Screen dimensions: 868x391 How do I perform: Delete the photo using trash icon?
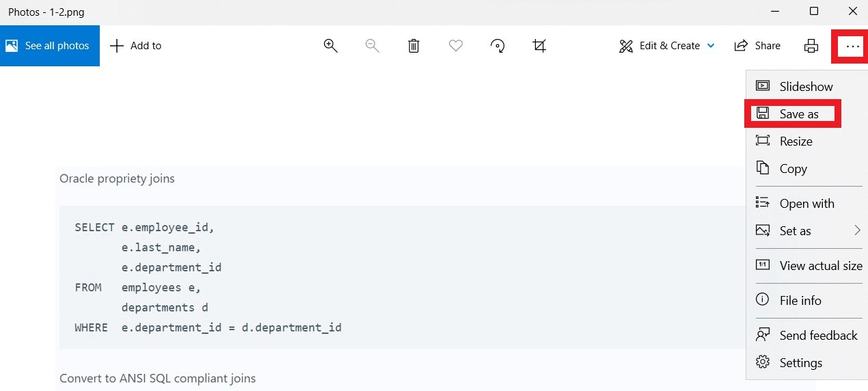click(x=413, y=46)
